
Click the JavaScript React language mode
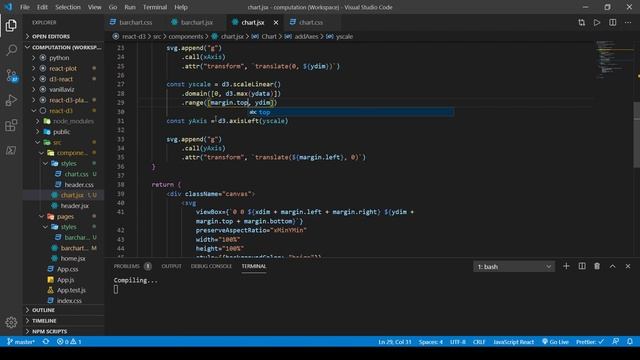tap(513, 342)
